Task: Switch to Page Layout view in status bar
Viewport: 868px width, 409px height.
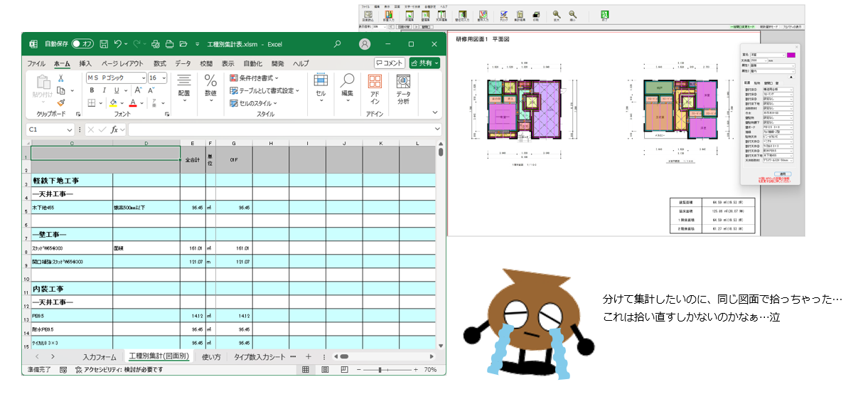Action: (x=325, y=370)
